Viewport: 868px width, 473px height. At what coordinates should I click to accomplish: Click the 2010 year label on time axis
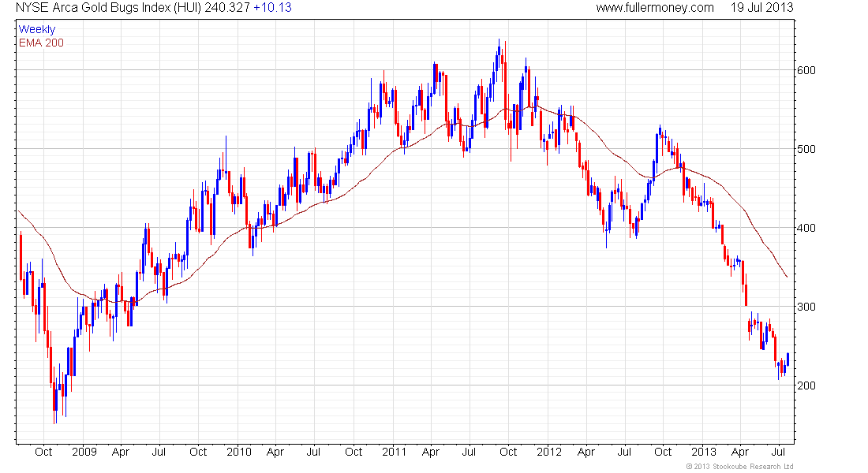tap(239, 452)
